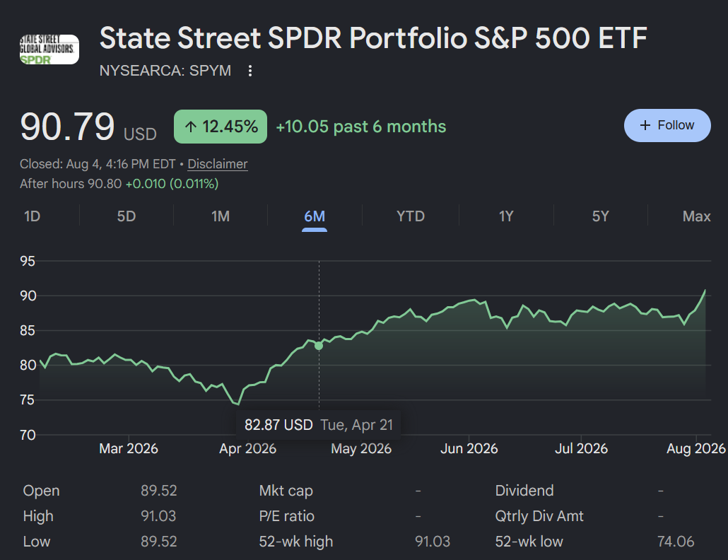Show the Max chart range
728x560 pixels.
pos(696,216)
